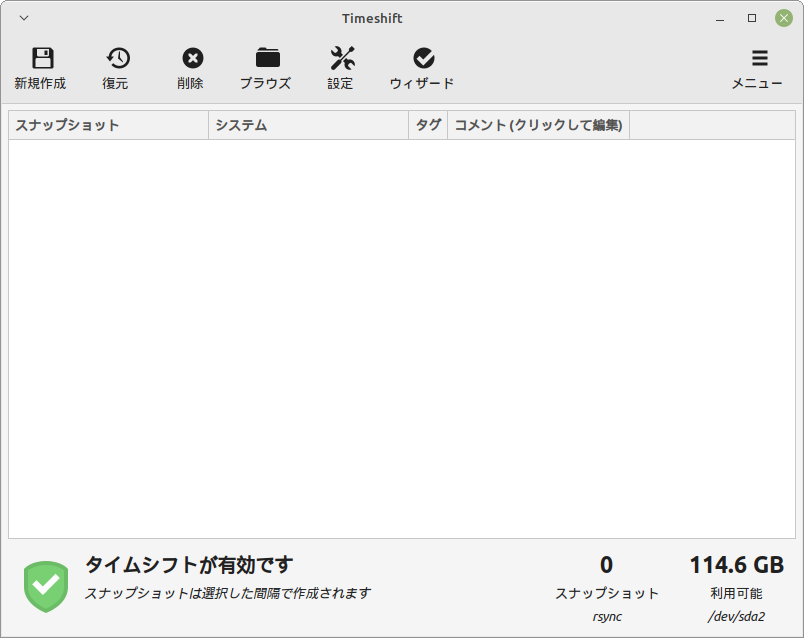
Task: Click the スナップショットは選択した間隔で作成されます message
Action: click(227, 593)
